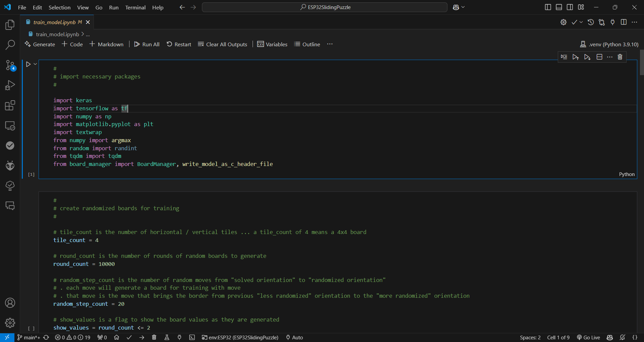644x342 pixels.
Task: Open PlatformIO alien-head icon
Action: 10,166
